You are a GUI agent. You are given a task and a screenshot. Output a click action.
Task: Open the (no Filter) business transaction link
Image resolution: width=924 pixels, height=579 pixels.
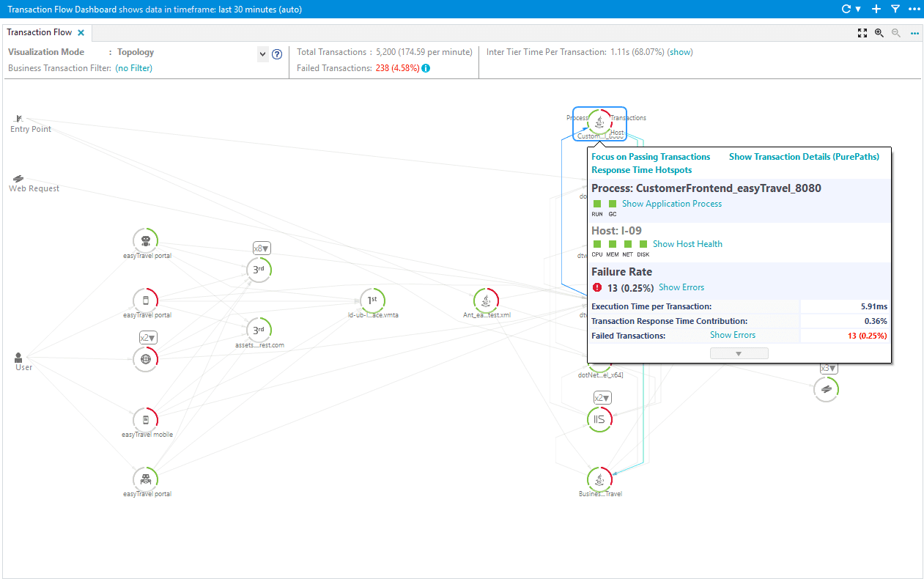pos(134,68)
